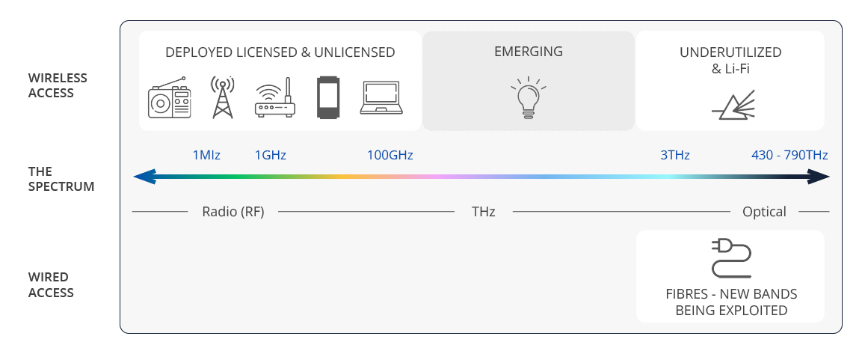Click the FIBRES - NEW BANDS BEING EXPLOITED text
868x360 pixels.
tap(730, 302)
